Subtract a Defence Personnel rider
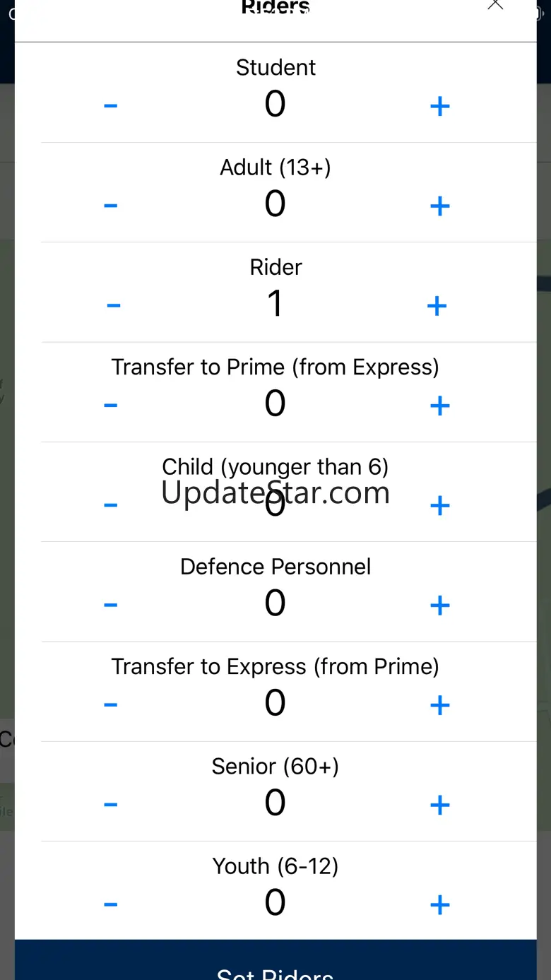Image resolution: width=551 pixels, height=980 pixels. [x=111, y=605]
